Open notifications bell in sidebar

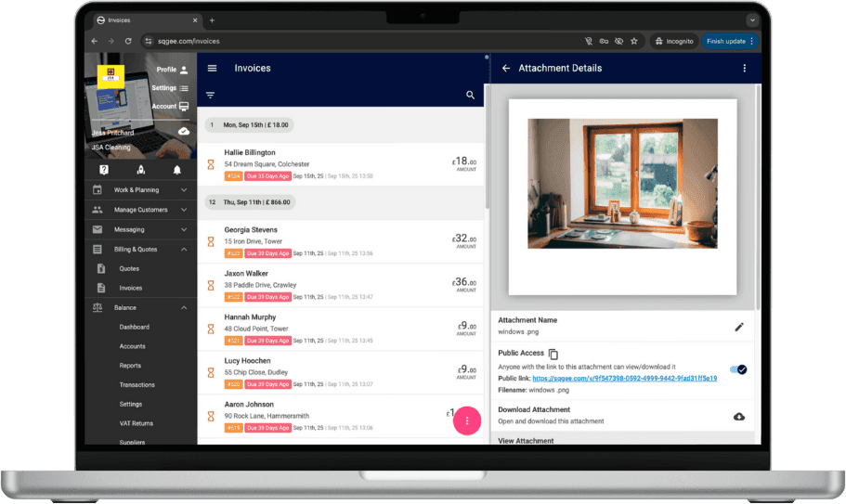pyautogui.click(x=177, y=170)
